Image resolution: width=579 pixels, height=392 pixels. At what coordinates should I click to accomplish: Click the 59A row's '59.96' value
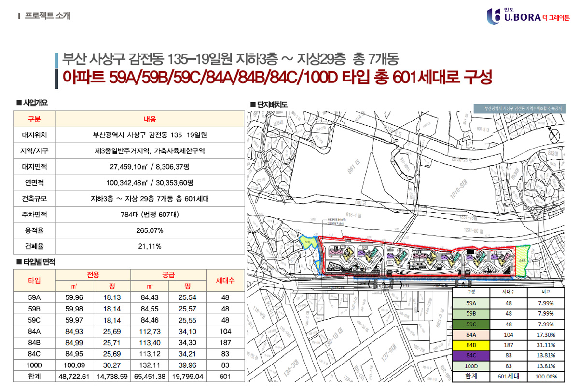(x=74, y=298)
